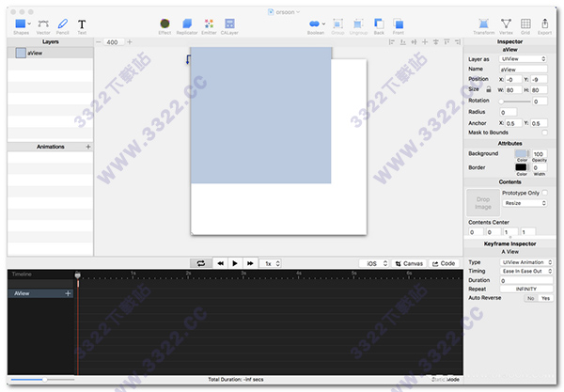Open the Resize contents mode dropdown

[525, 203]
